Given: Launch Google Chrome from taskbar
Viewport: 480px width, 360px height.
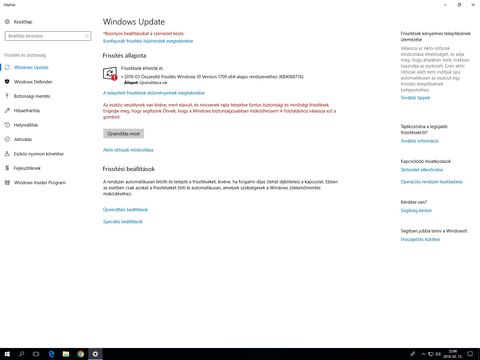Looking at the screenshot, I should [80, 354].
